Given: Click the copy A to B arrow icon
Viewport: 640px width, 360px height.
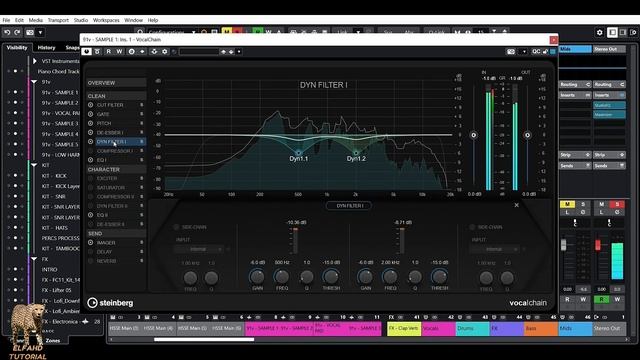Looking at the screenshot, I should (x=142, y=51).
